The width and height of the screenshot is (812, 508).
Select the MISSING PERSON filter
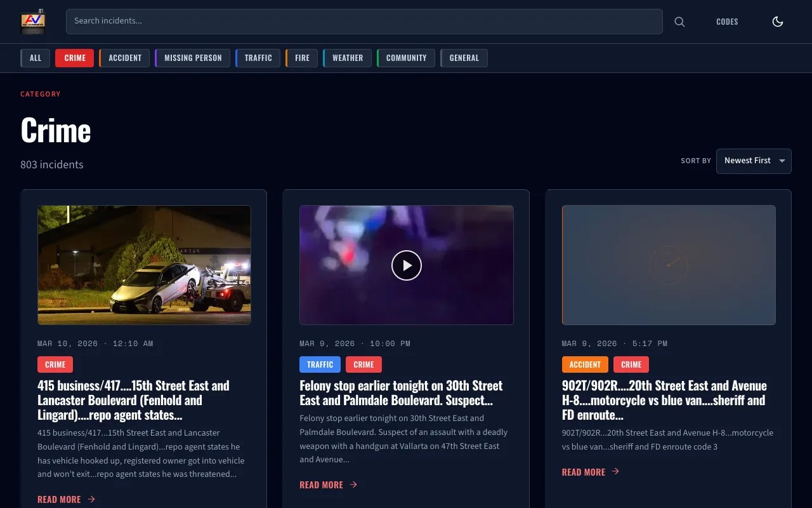click(192, 58)
